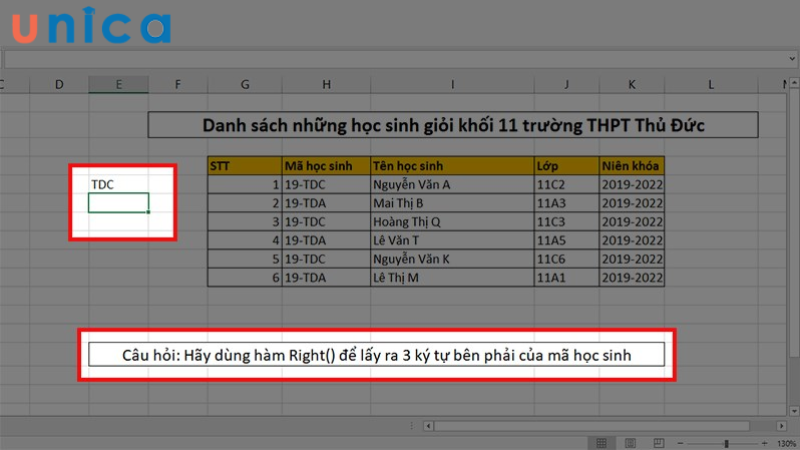Image resolution: width=800 pixels, height=450 pixels.
Task: Click the active empty cell below TDC
Action: [x=118, y=203]
